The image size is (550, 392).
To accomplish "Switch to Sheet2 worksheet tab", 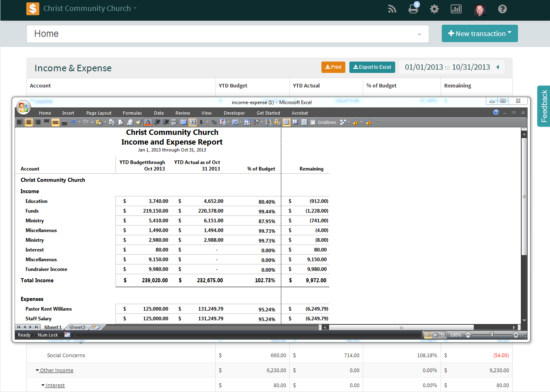I will pos(77,327).
